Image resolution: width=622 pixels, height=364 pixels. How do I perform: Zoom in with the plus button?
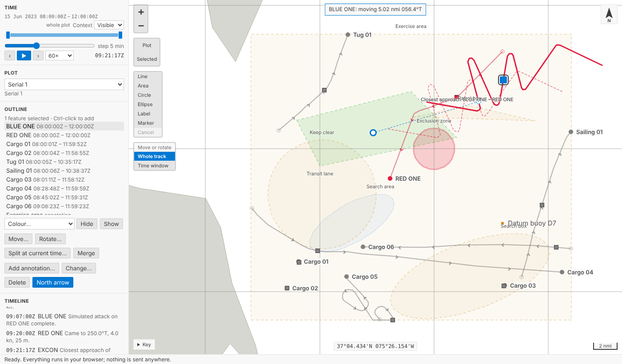click(x=141, y=12)
